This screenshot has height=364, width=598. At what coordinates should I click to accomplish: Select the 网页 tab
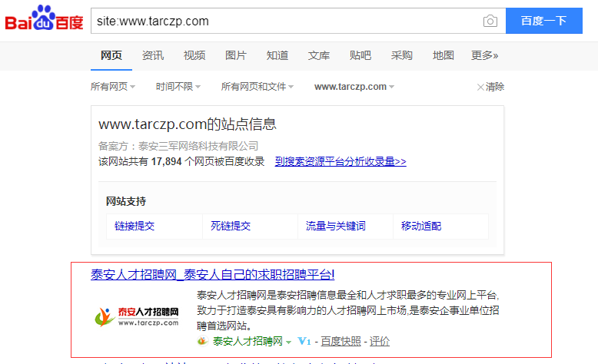[x=111, y=55]
